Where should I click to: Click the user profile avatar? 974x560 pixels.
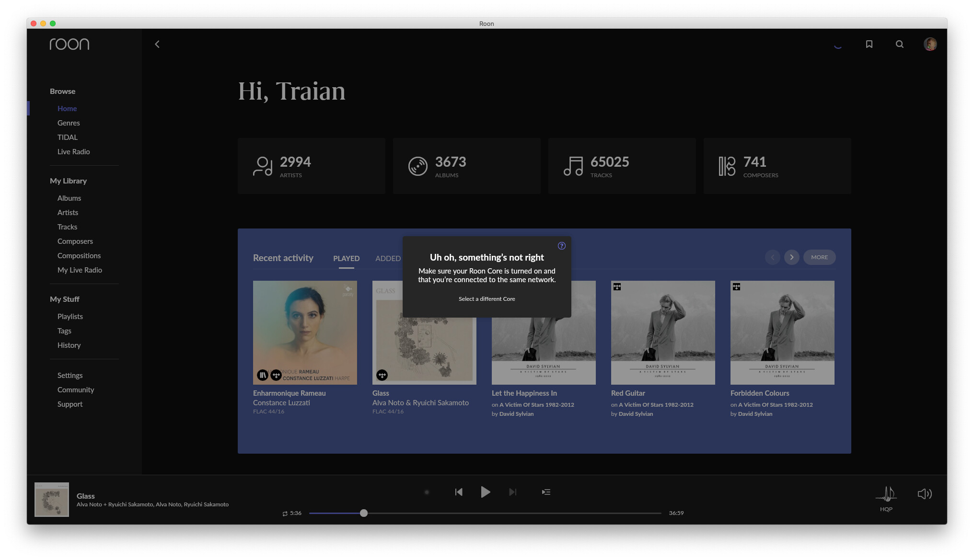pyautogui.click(x=930, y=44)
